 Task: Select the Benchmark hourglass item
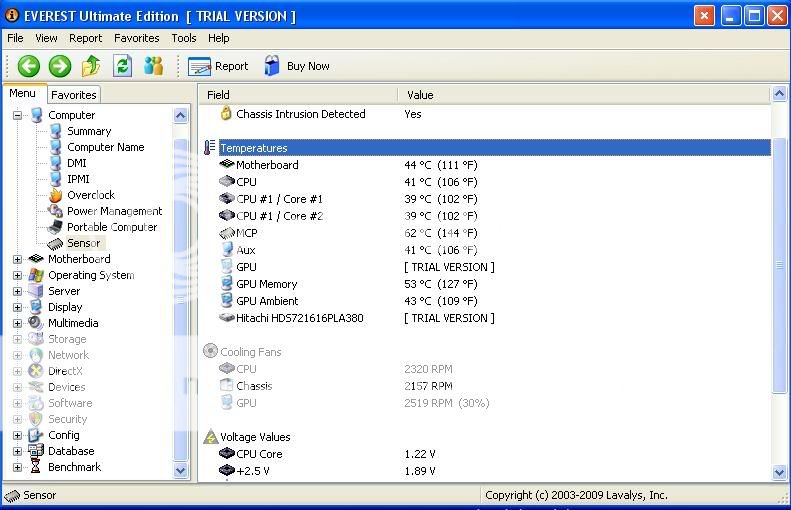click(x=74, y=467)
